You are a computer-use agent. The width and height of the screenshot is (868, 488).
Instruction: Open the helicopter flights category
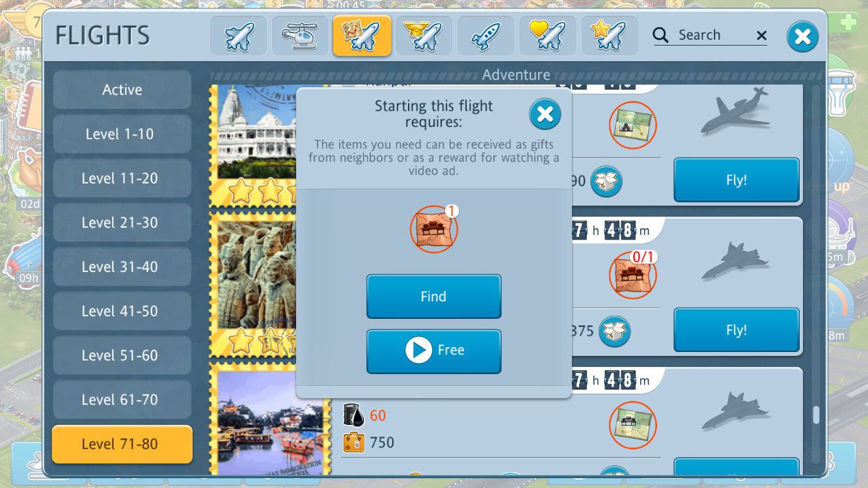pos(300,36)
